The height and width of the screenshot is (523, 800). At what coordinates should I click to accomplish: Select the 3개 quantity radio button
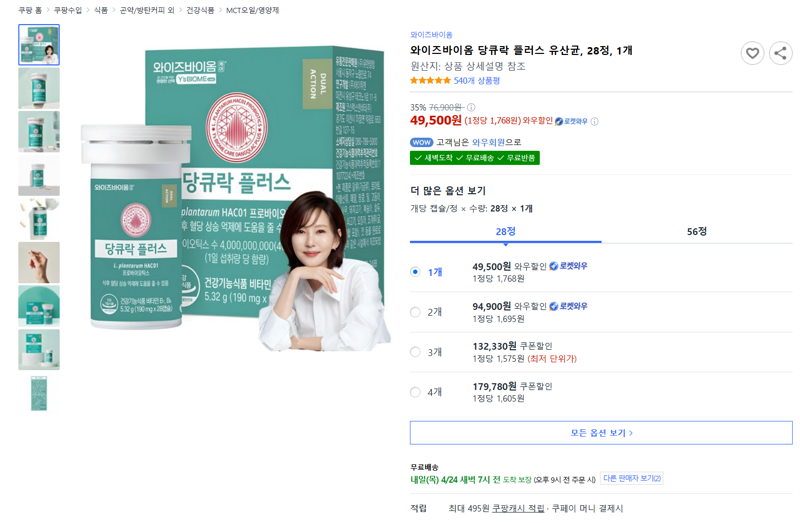tap(415, 352)
